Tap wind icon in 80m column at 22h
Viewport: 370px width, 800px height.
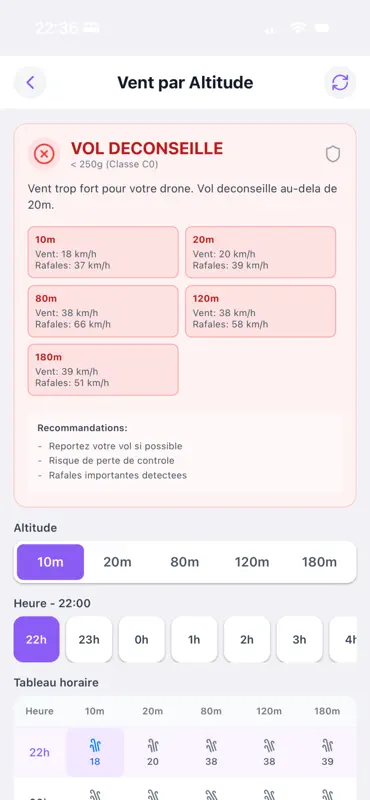(211, 746)
